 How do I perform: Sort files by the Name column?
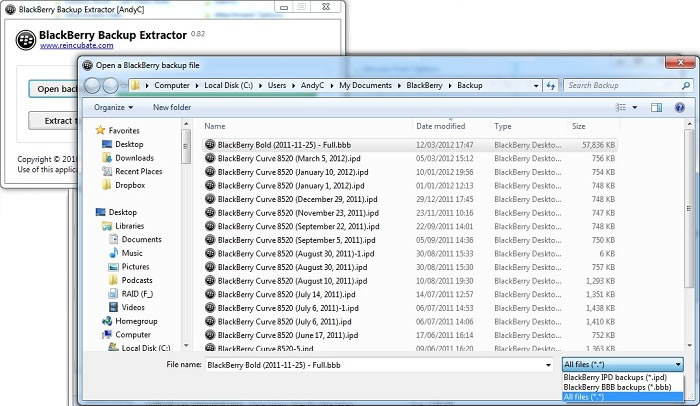(x=215, y=126)
